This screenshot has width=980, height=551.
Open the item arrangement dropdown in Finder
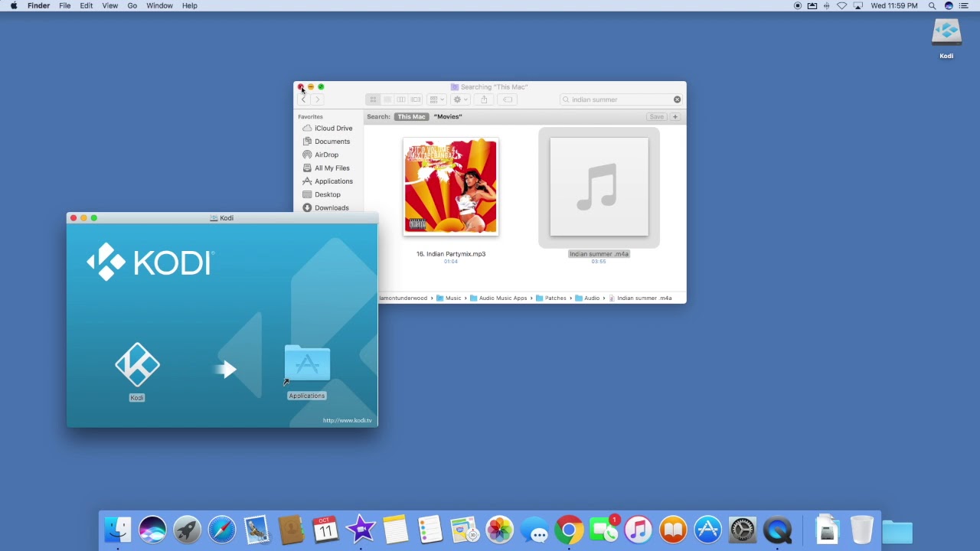coord(436,99)
